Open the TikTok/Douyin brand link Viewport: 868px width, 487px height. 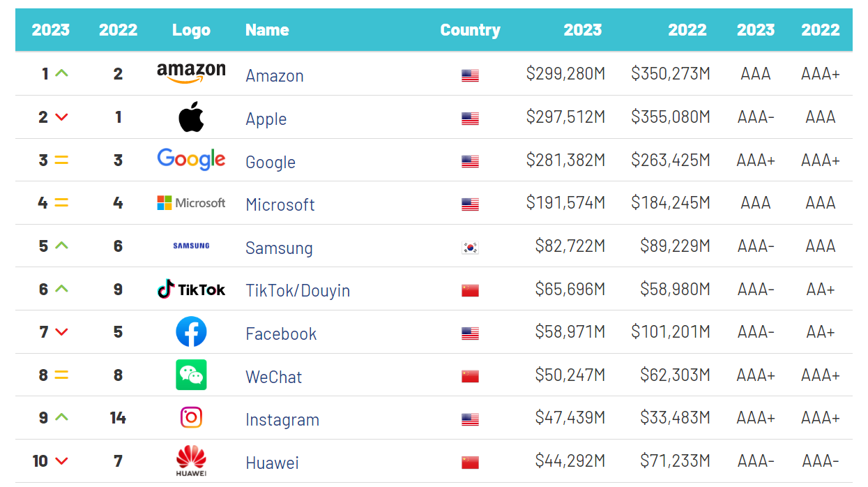pyautogui.click(x=298, y=290)
